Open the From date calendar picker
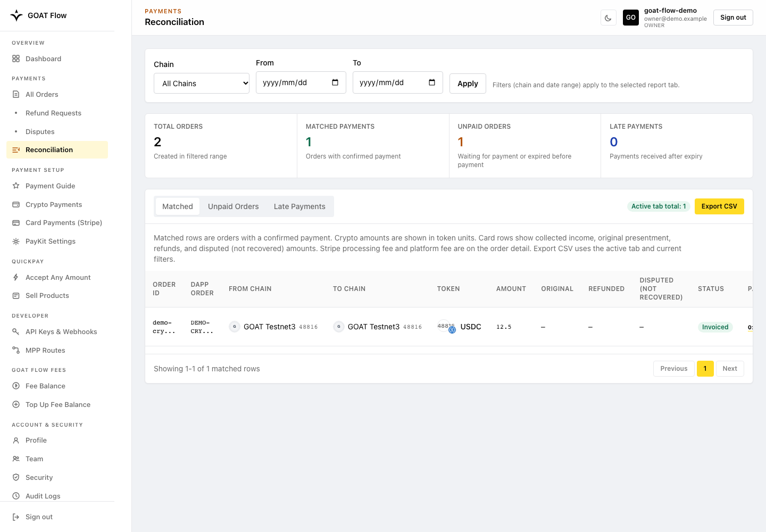The width and height of the screenshot is (766, 532). pyautogui.click(x=335, y=82)
